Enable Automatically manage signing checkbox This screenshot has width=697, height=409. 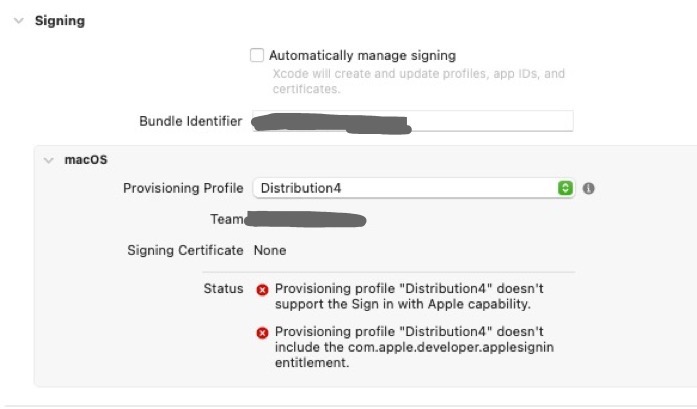click(x=257, y=55)
